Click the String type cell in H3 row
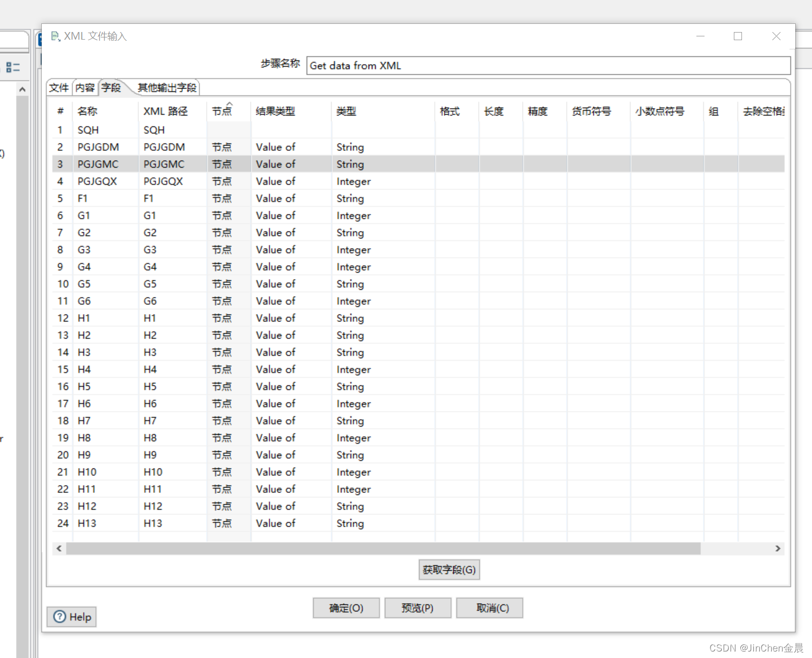Image resolution: width=812 pixels, height=658 pixels. 383,352
